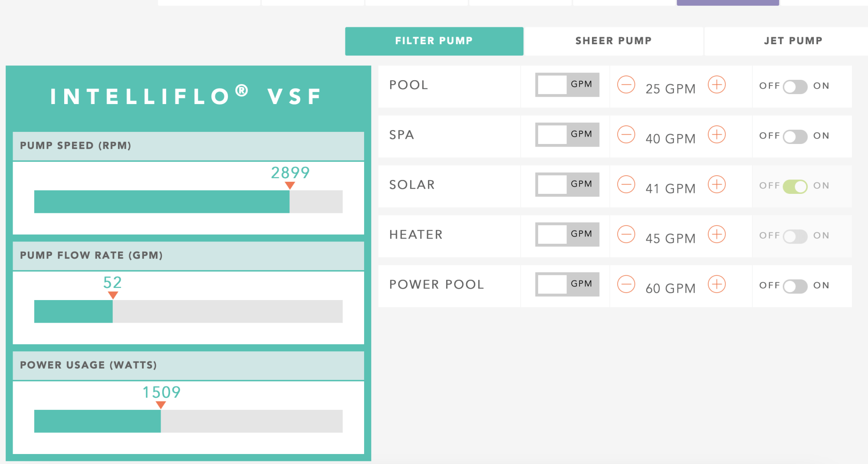Switch to the Sheer Pump tab
The height and width of the screenshot is (464, 868).
pyautogui.click(x=613, y=41)
